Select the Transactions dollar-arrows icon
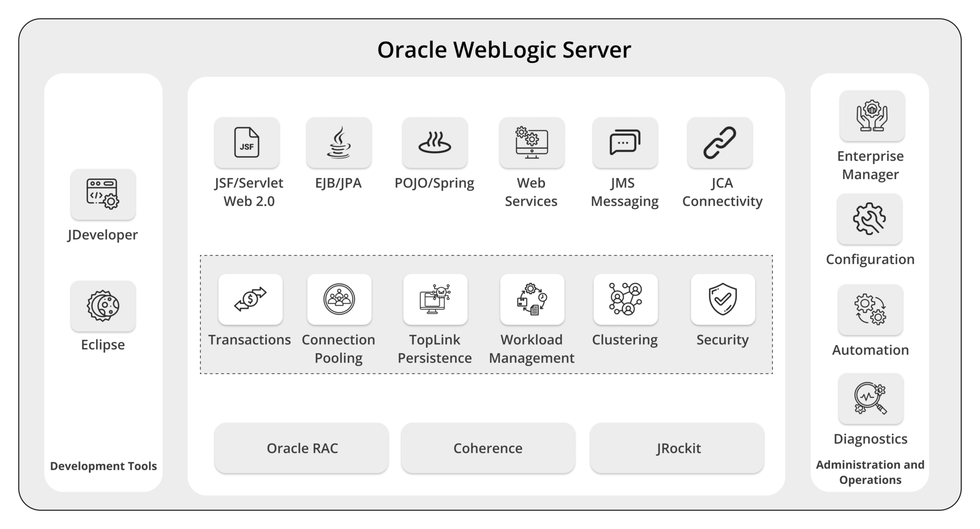Viewport: 980px width, 529px height. click(250, 299)
